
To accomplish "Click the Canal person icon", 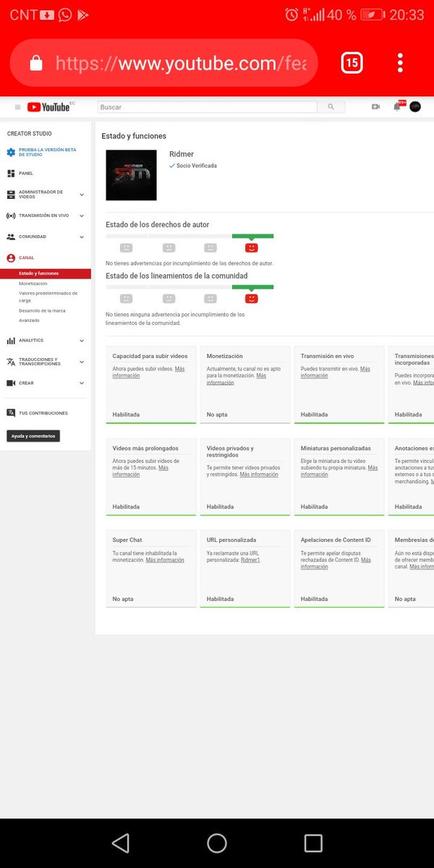I will [x=11, y=258].
